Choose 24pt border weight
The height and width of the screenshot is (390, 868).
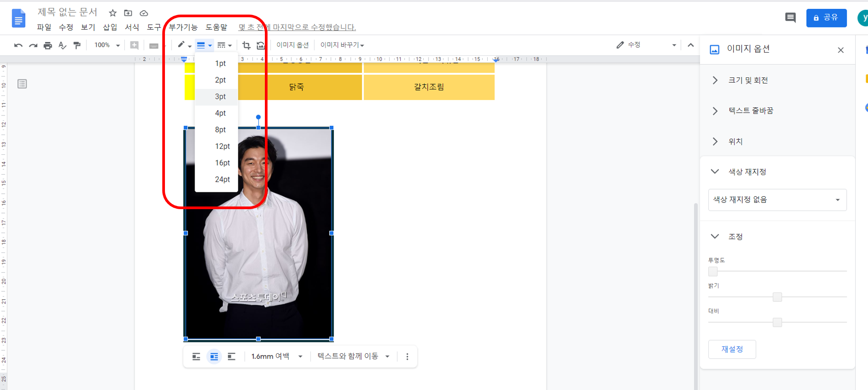pyautogui.click(x=216, y=180)
